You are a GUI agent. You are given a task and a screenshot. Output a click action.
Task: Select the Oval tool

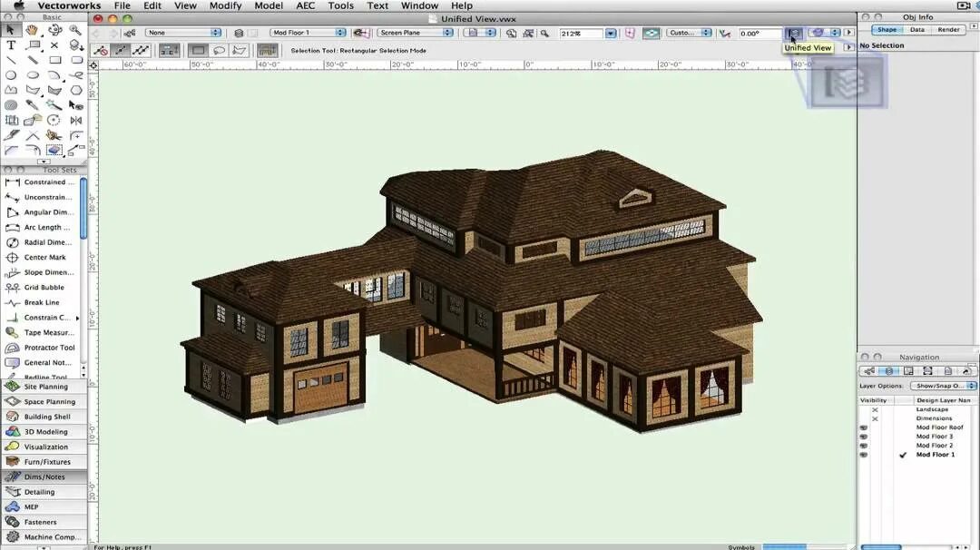(33, 75)
